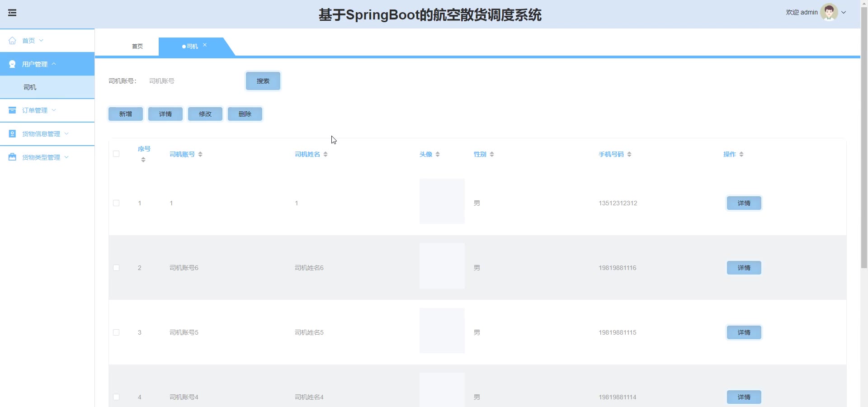Expand the 订单管理 menu chevron
The image size is (868, 407).
(54, 110)
